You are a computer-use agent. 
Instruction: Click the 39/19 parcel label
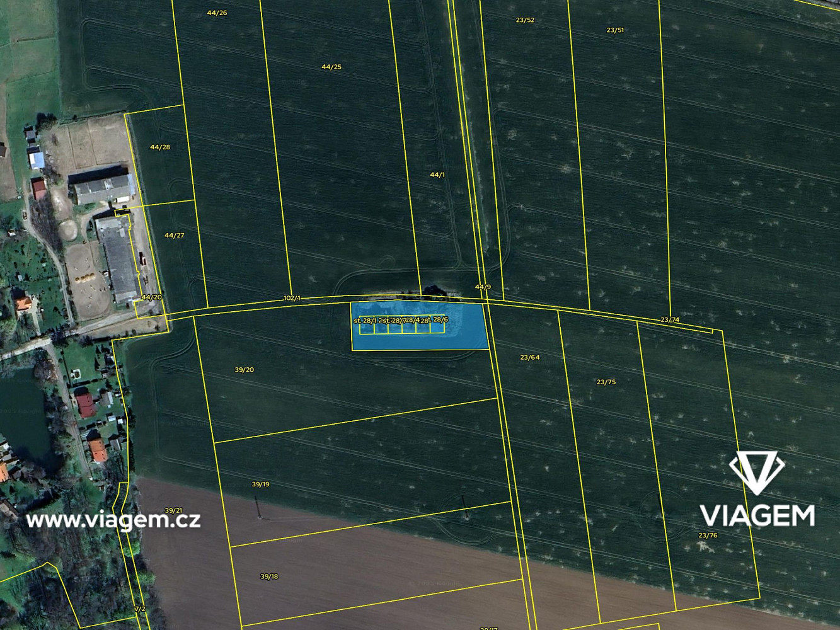(260, 484)
